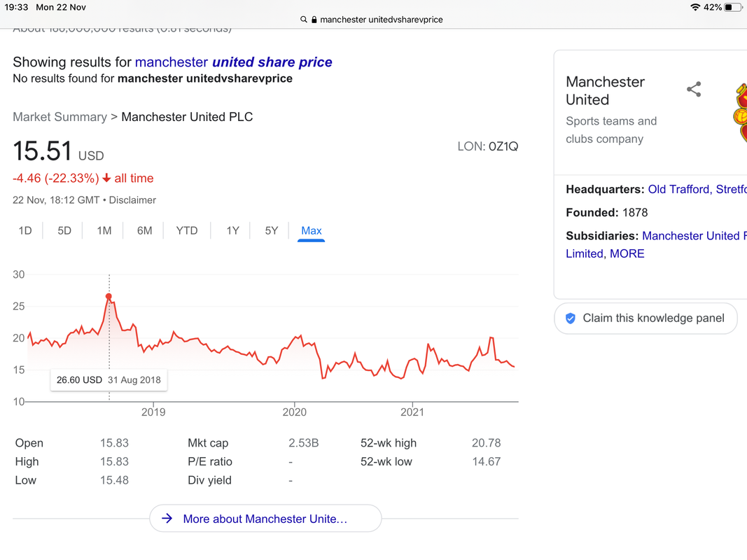Tap the search magnifier icon in the address bar
747x560 pixels.
click(303, 20)
